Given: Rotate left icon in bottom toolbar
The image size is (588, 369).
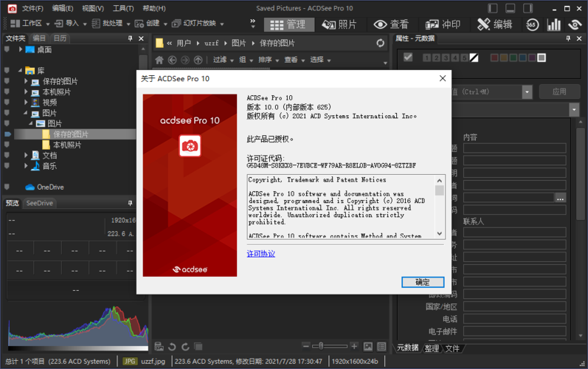Looking at the screenshot, I should pos(172,347).
